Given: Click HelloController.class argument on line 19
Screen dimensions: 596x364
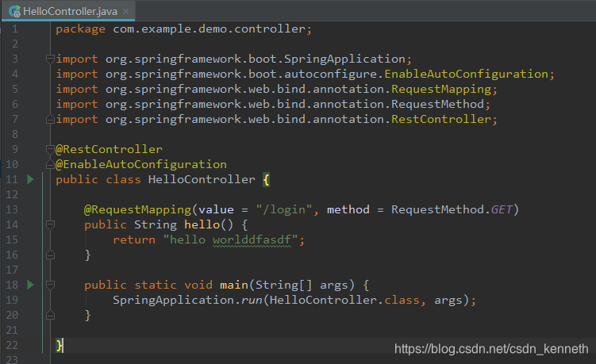Looking at the screenshot, I should [x=344, y=301].
